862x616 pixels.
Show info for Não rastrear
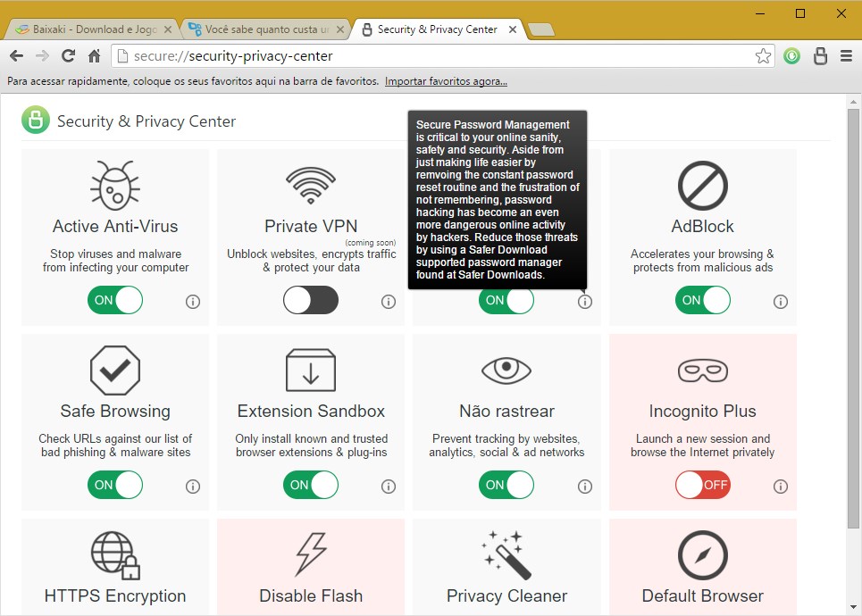tap(584, 486)
